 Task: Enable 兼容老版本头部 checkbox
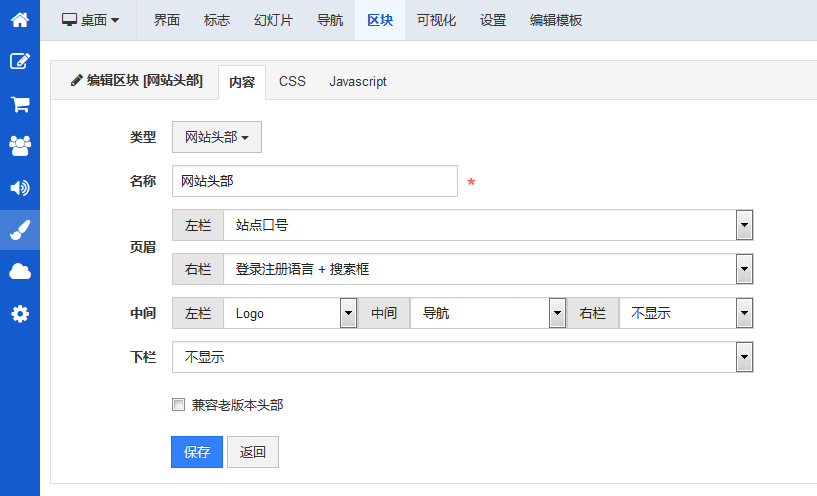pos(179,405)
